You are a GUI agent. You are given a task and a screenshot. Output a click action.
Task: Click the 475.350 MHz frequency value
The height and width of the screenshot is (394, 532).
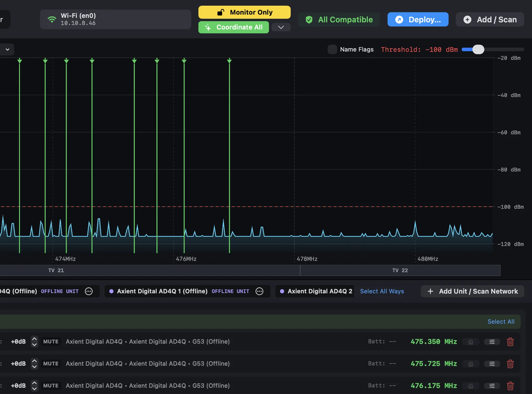click(434, 341)
